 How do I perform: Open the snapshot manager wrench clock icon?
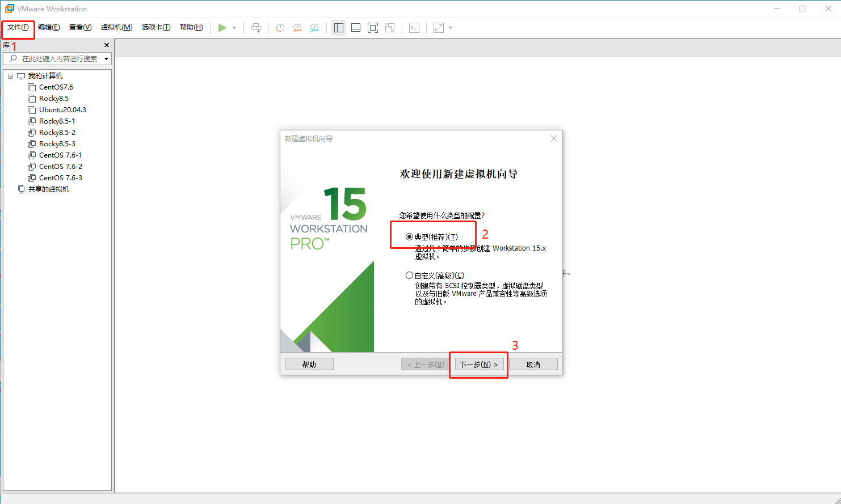click(x=314, y=28)
